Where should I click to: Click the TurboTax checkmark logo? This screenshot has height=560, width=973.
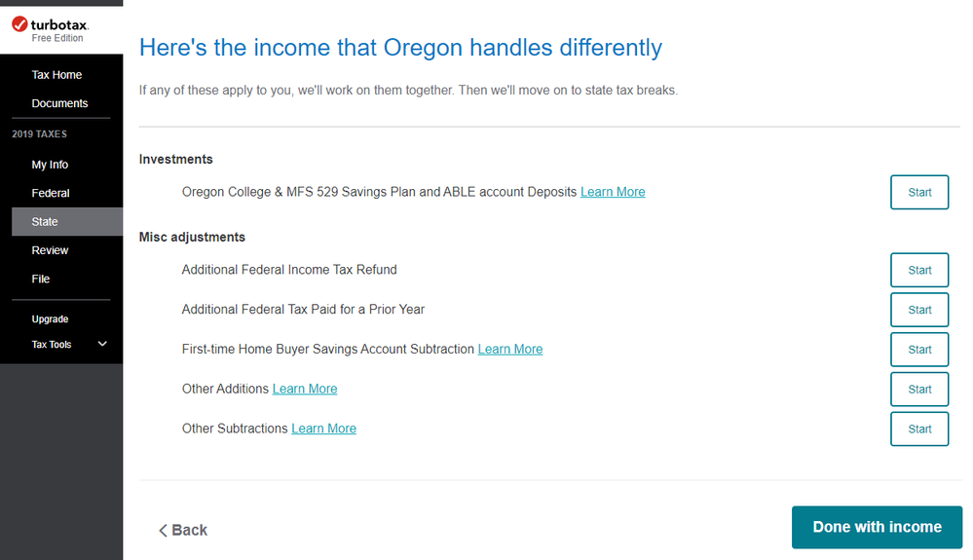(x=19, y=24)
